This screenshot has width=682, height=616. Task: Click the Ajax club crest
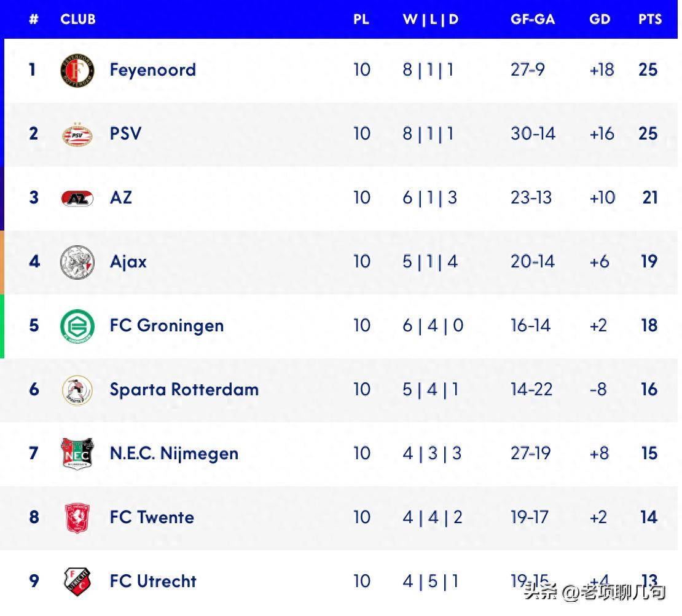pos(77,262)
